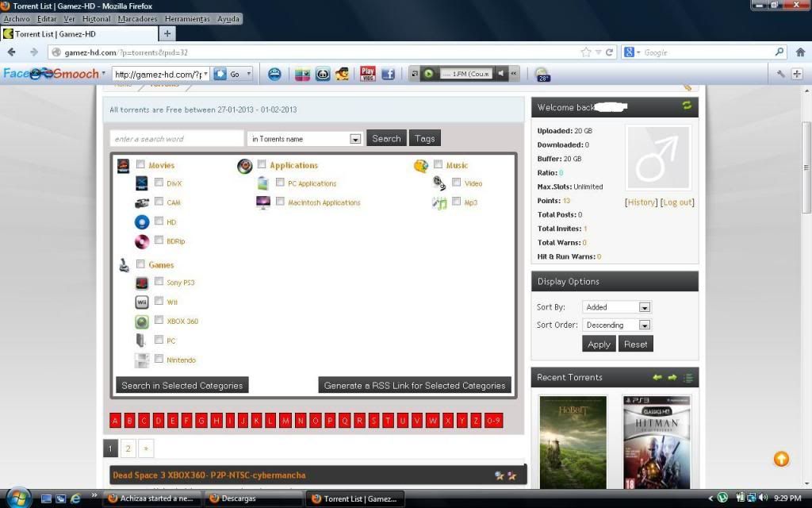Mute the toolbar radio speaker icon
812x508 pixels.
point(501,74)
